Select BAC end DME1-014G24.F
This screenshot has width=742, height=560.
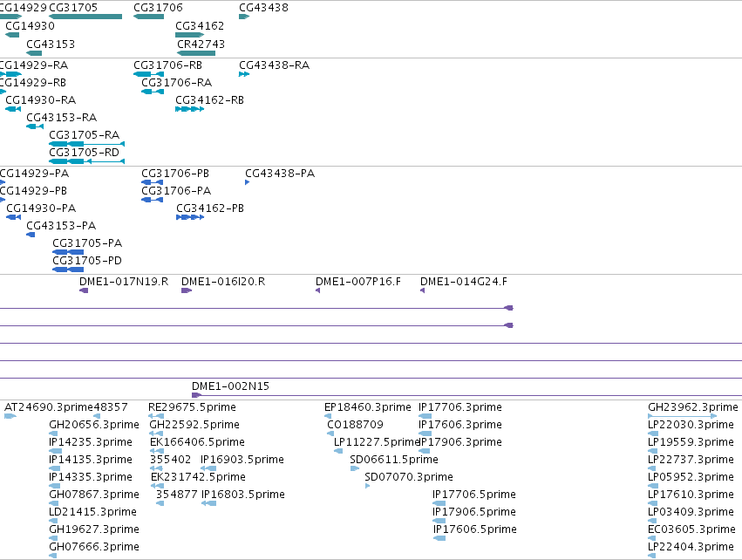[423, 290]
